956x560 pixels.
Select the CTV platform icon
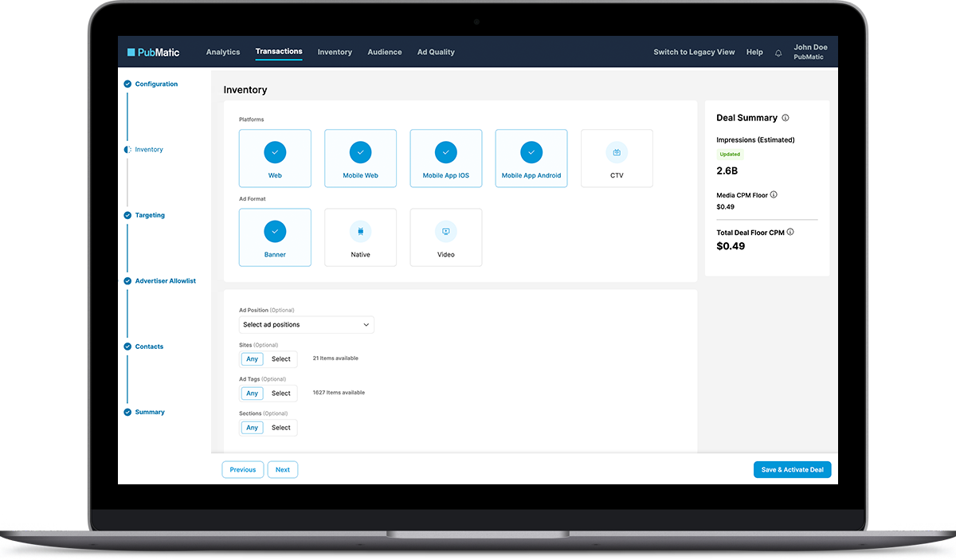617,152
